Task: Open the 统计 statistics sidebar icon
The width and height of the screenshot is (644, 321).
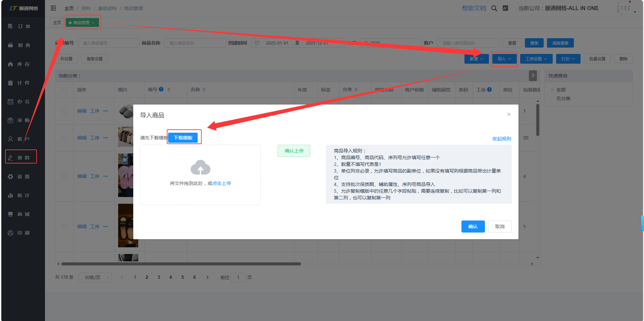Action: (10, 195)
